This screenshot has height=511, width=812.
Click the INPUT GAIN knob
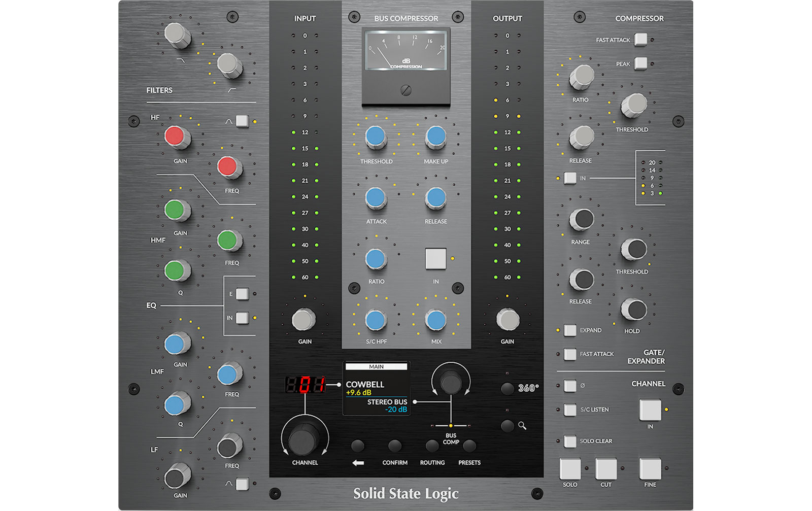(304, 320)
